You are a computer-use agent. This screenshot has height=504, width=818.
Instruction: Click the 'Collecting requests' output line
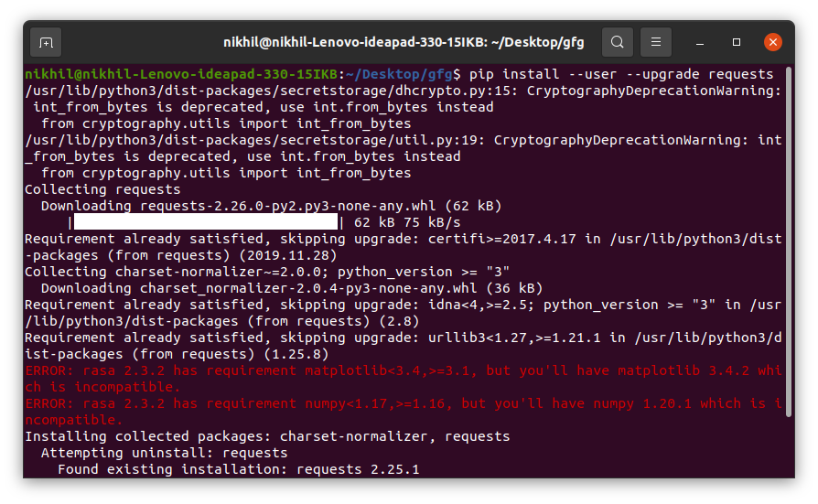tap(102, 189)
